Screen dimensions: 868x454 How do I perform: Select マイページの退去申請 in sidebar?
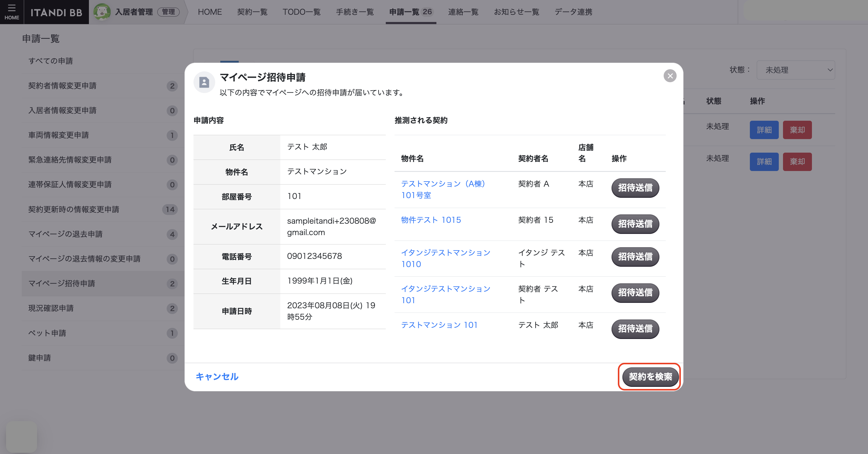[103, 234]
